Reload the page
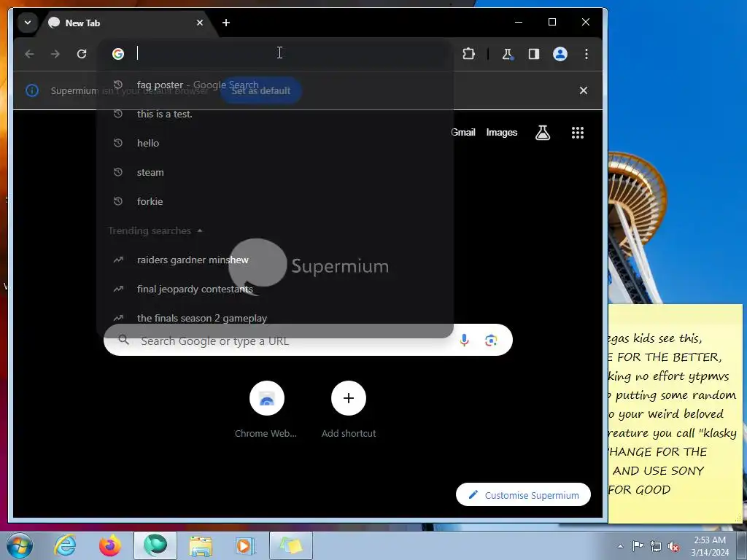The height and width of the screenshot is (560, 747). click(x=82, y=54)
